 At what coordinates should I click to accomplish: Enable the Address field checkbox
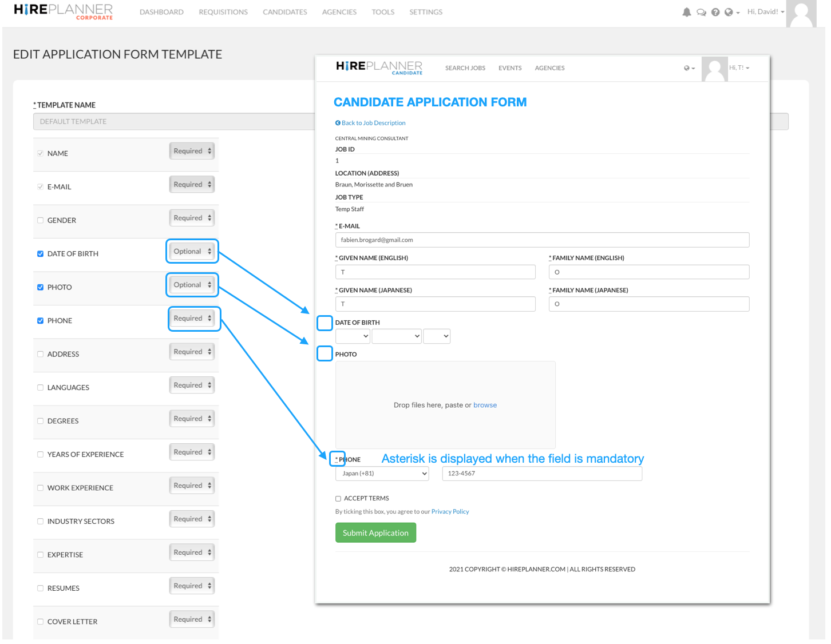click(40, 354)
